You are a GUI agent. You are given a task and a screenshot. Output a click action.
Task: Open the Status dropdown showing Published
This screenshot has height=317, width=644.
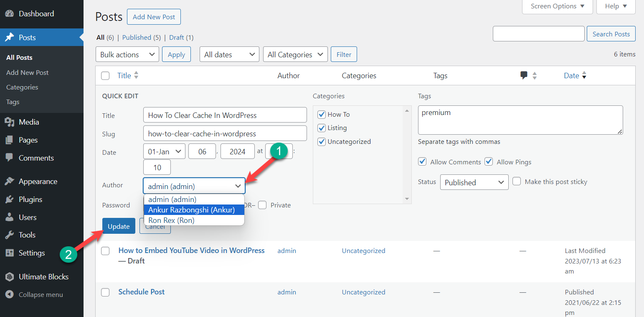(474, 182)
